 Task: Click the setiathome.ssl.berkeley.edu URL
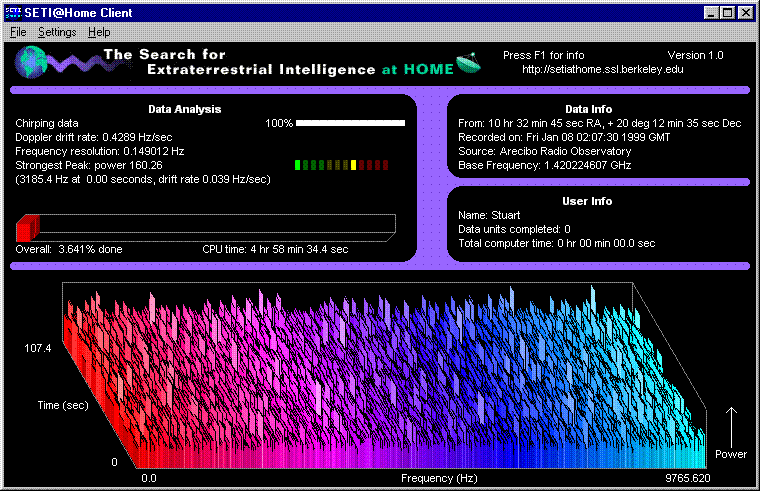[x=602, y=69]
